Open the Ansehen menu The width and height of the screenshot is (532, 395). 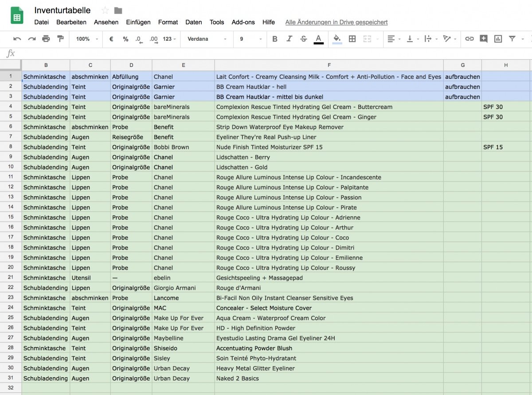click(106, 22)
